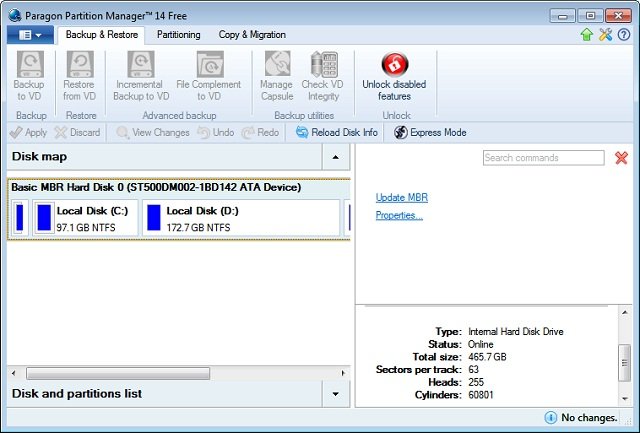Open View Changes in toolbar

tap(153, 133)
